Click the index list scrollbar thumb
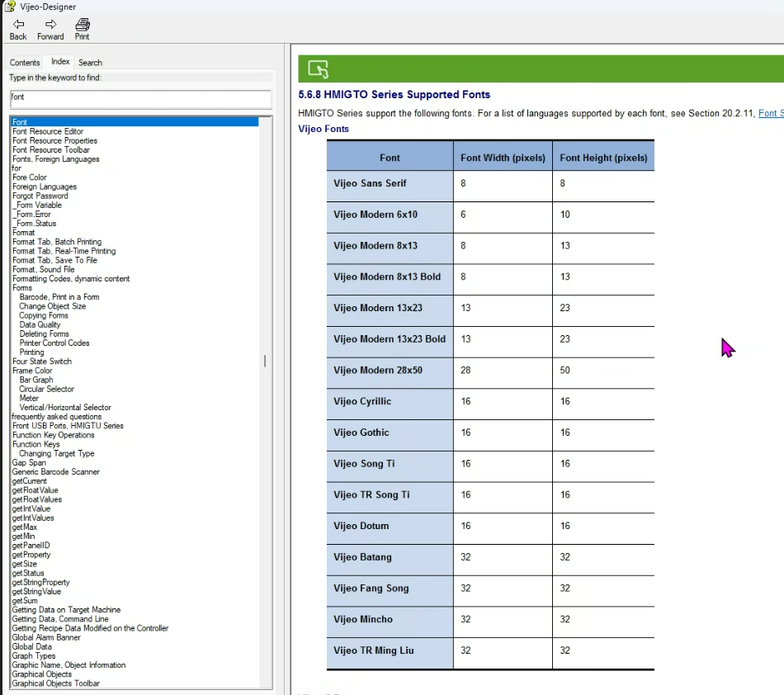 point(265,361)
